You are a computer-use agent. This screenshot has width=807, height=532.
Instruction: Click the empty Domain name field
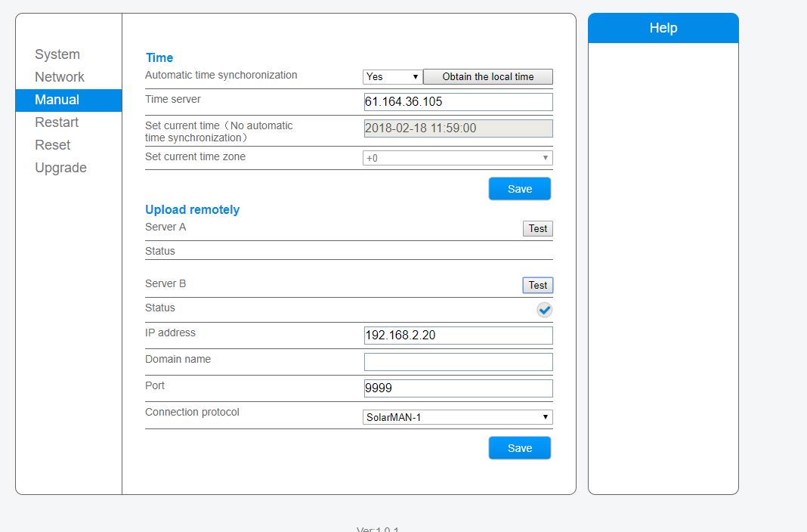[458, 362]
